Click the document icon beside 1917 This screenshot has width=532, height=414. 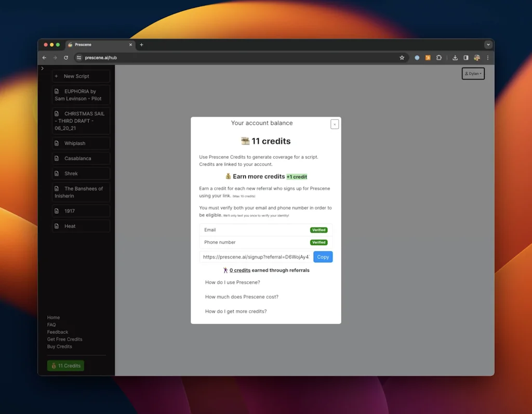[57, 211]
